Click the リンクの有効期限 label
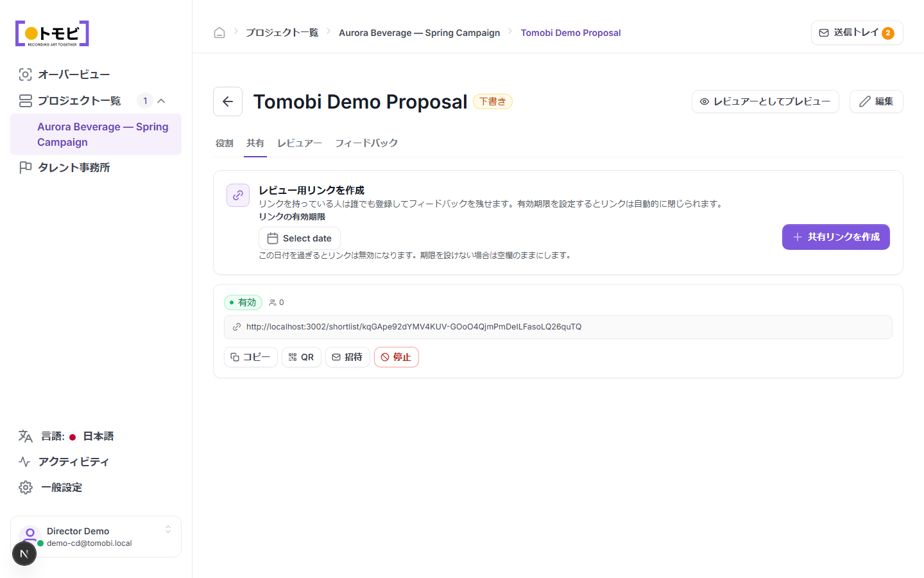924x578 pixels. tap(292, 216)
